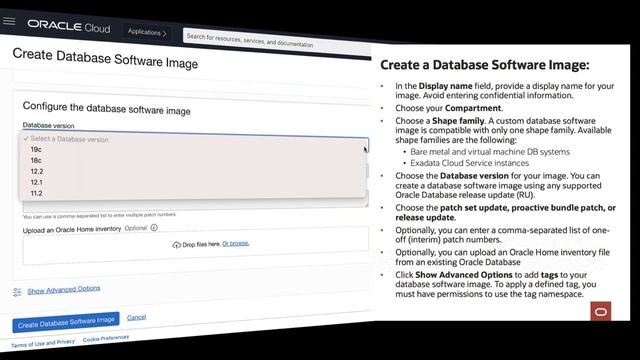Click the 'Database version' field label

point(48,125)
